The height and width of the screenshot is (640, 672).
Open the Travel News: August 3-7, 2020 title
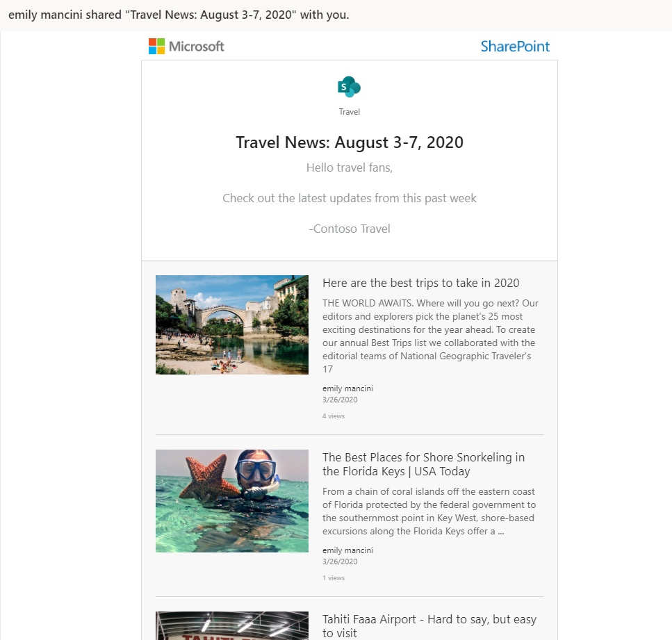click(350, 142)
